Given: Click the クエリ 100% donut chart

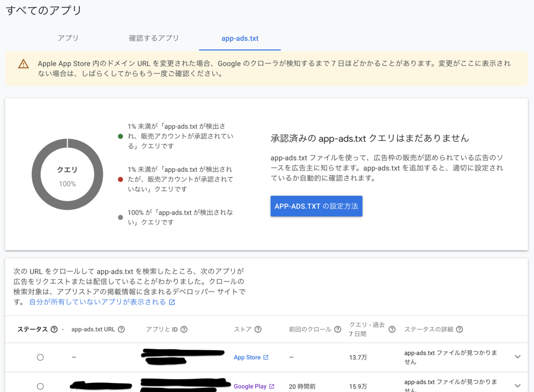Looking at the screenshot, I should click(67, 174).
